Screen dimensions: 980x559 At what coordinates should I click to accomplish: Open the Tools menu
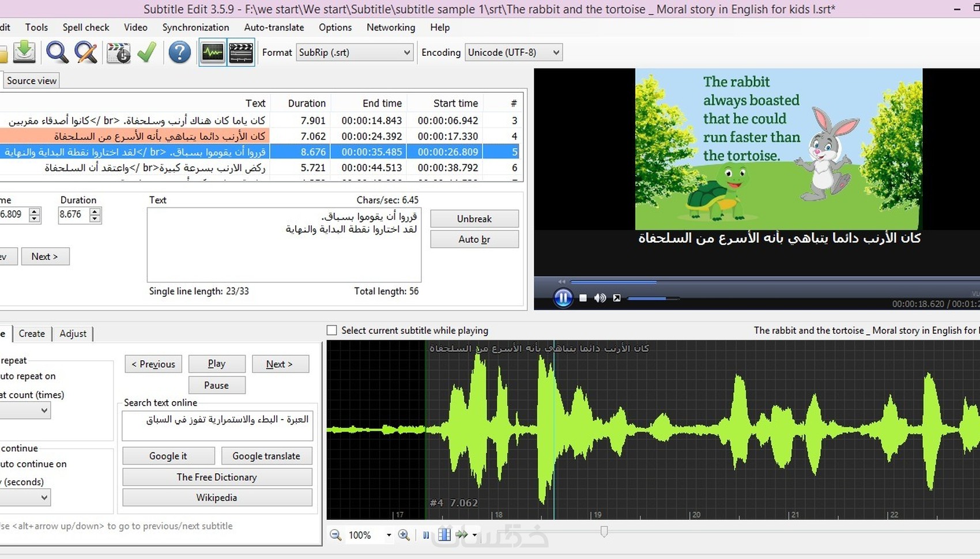[36, 27]
